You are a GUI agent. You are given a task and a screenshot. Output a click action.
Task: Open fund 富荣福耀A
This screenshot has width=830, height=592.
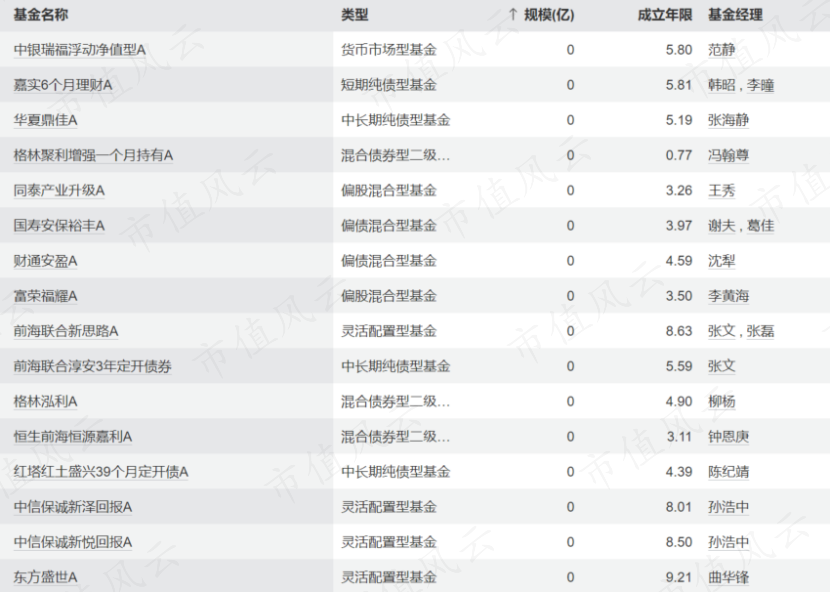46,296
